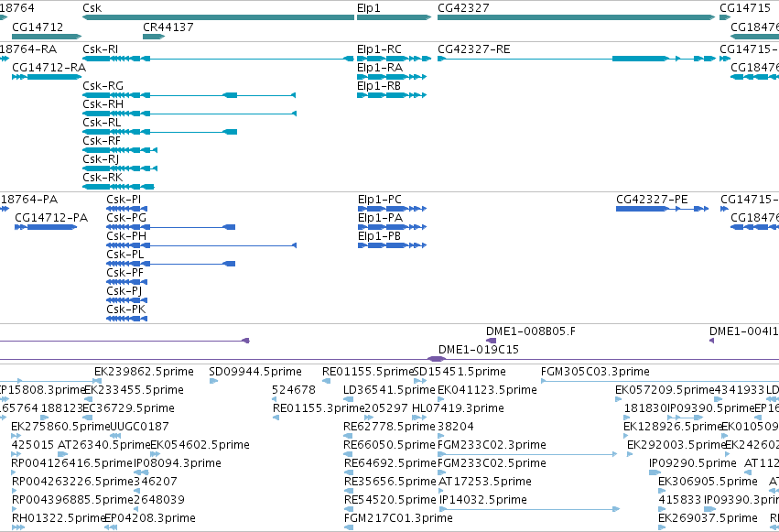The width and height of the screenshot is (779, 532).
Task: Click the DME1-008B05.F feature label
Action: pos(531,331)
